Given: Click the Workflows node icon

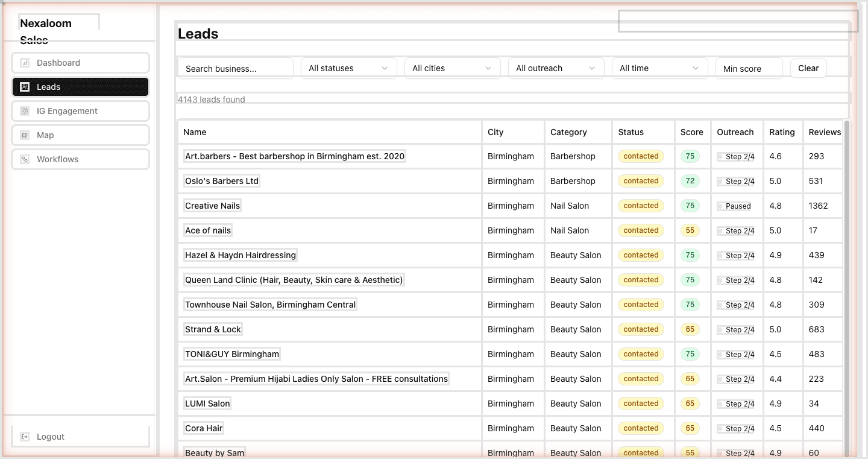Looking at the screenshot, I should click(x=25, y=159).
